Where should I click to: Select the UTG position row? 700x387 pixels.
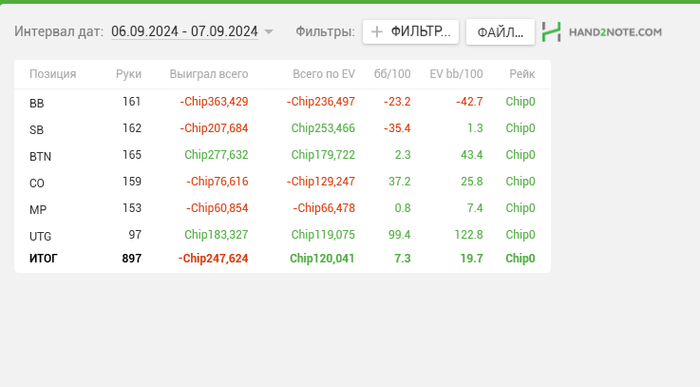tap(282, 235)
